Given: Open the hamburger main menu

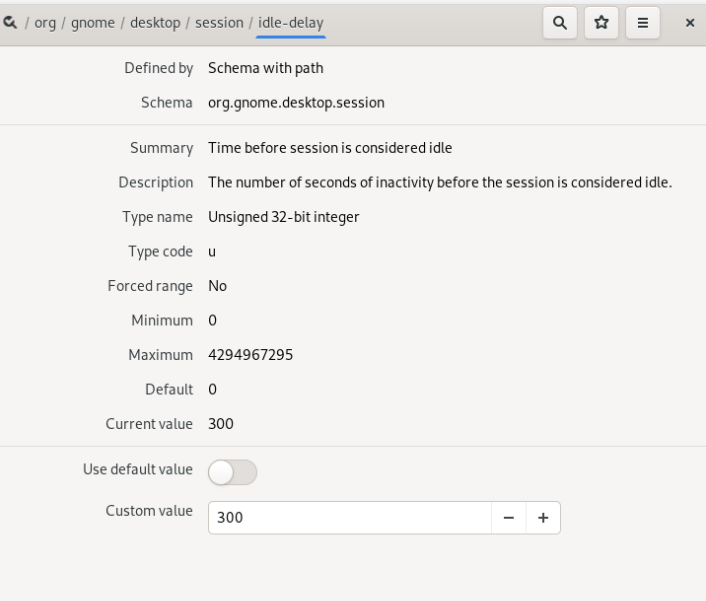Looking at the screenshot, I should [x=643, y=23].
